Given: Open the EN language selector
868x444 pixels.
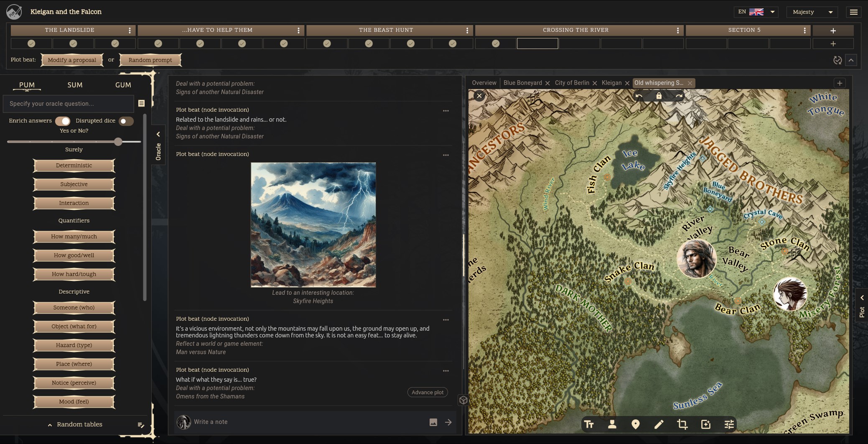Looking at the screenshot, I should [x=756, y=12].
